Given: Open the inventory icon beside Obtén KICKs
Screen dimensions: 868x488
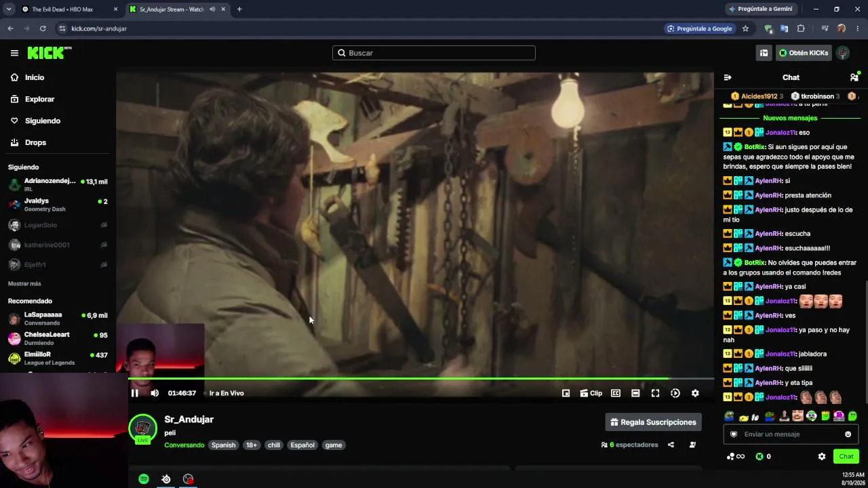Looking at the screenshot, I should click(x=764, y=53).
